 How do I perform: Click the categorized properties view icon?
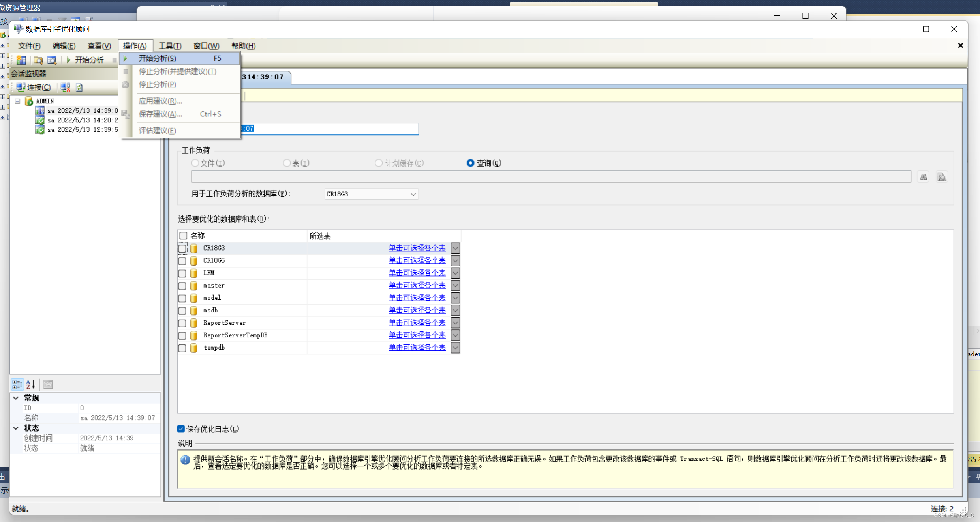pos(17,384)
